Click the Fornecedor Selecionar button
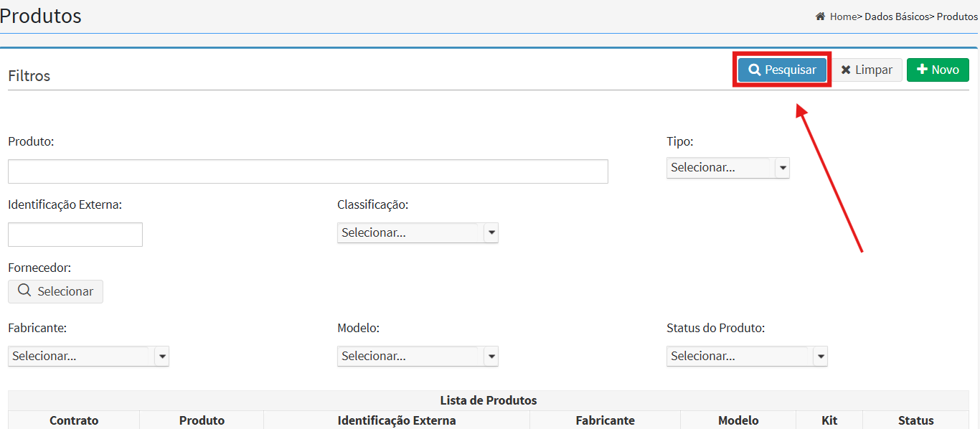This screenshot has width=980, height=429. [x=56, y=291]
